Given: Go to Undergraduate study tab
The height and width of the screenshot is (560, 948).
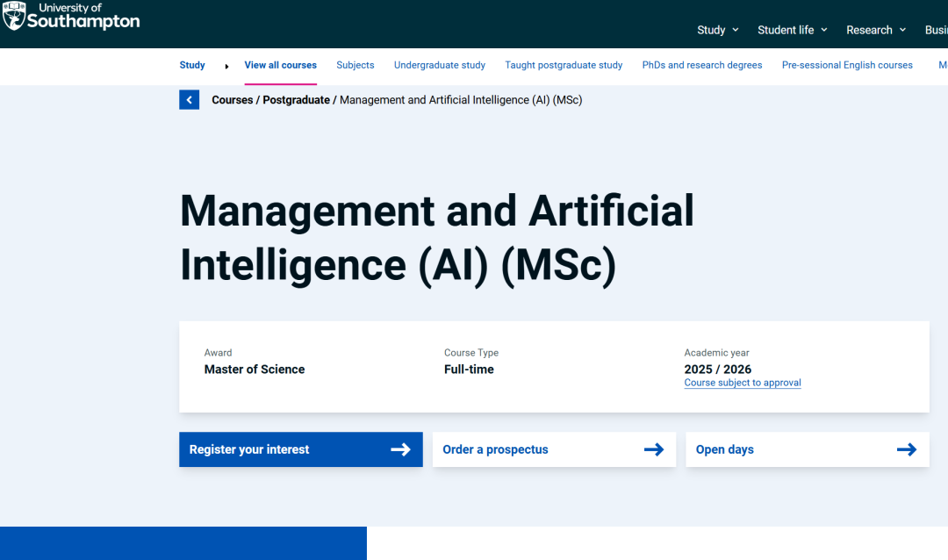Looking at the screenshot, I should click(x=440, y=65).
